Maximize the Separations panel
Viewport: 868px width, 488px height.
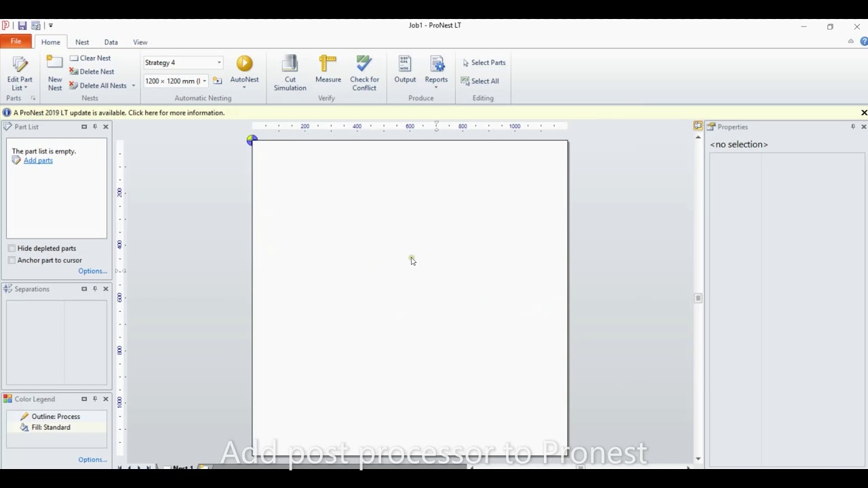(x=84, y=289)
